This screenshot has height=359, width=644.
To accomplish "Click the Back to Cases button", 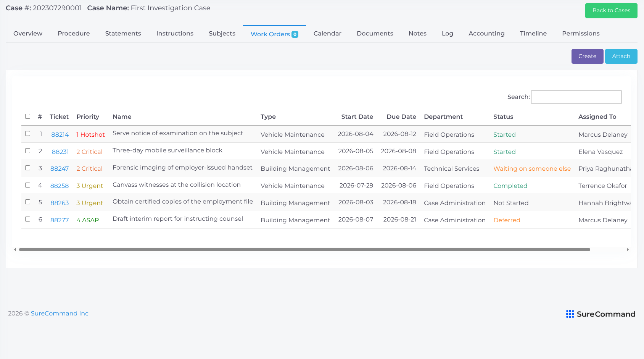I will pyautogui.click(x=611, y=11).
